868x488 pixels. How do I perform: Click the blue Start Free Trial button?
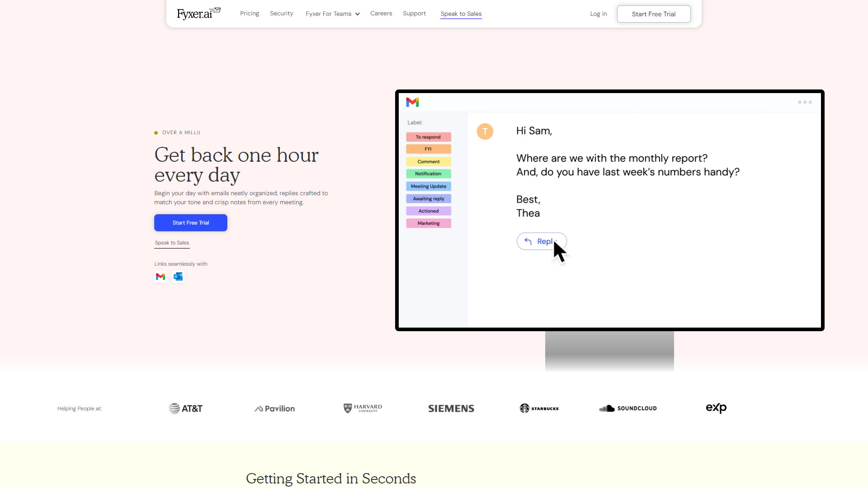coord(190,223)
